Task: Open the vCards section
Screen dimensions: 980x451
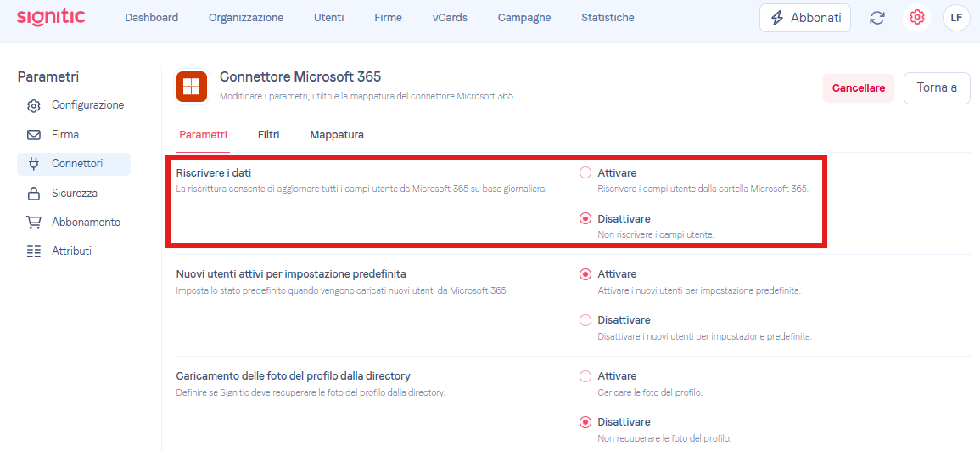Action: coord(450,18)
